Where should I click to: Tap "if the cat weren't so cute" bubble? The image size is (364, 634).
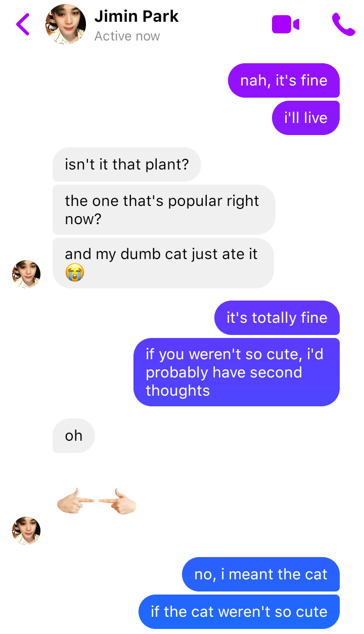[239, 612]
